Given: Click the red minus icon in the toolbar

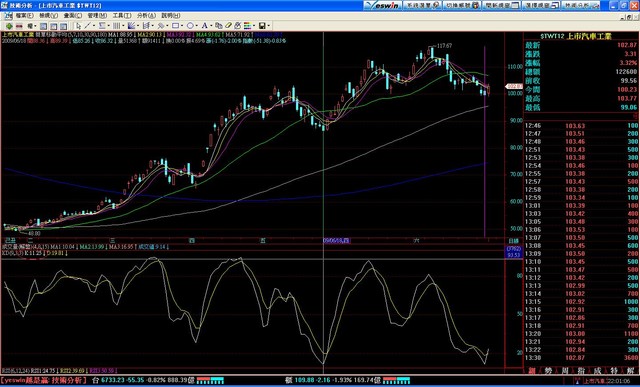Looking at the screenshot, I should pos(19,26).
